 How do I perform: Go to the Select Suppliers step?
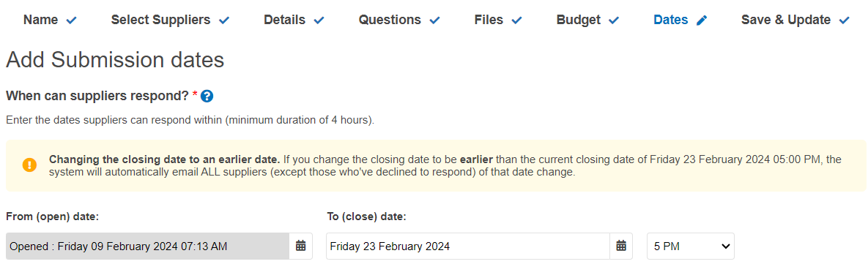point(160,20)
